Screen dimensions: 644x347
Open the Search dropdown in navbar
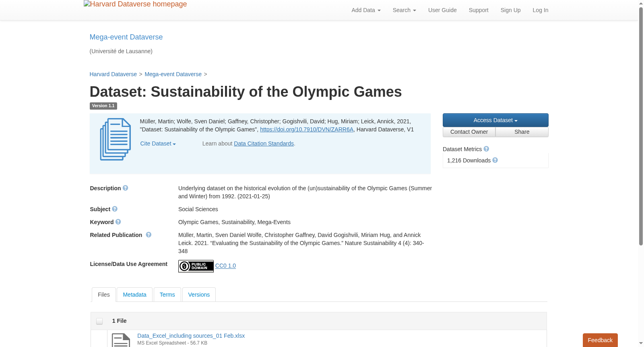(x=405, y=10)
